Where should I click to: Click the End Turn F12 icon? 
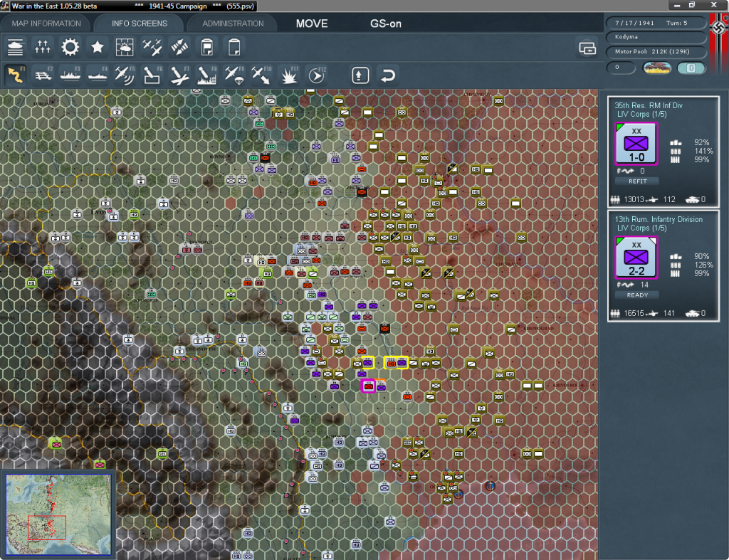coord(317,75)
